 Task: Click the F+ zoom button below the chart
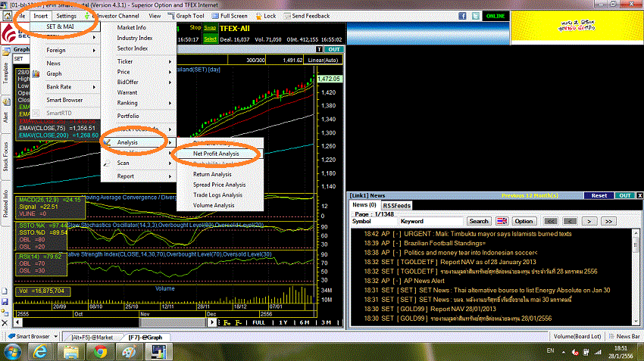[227, 323]
